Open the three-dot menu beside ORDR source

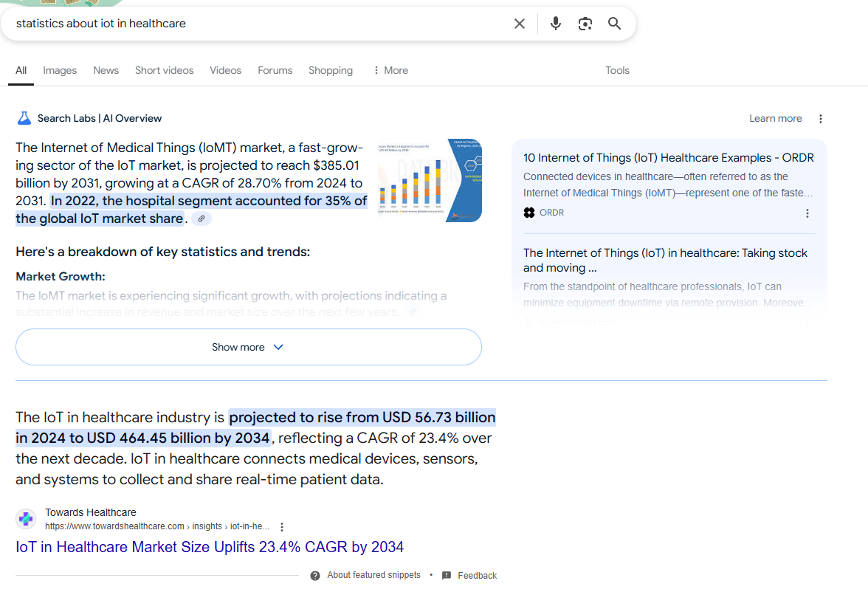point(807,213)
